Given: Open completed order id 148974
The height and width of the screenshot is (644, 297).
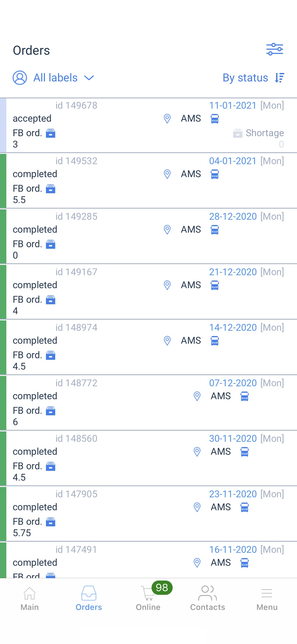Looking at the screenshot, I should [106, 347].
